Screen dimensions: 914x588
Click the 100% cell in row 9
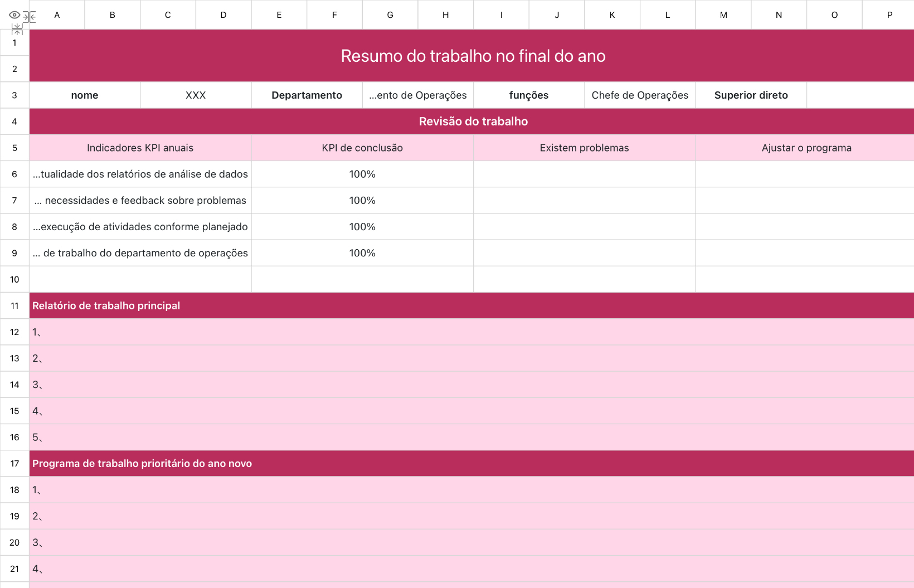[362, 253]
